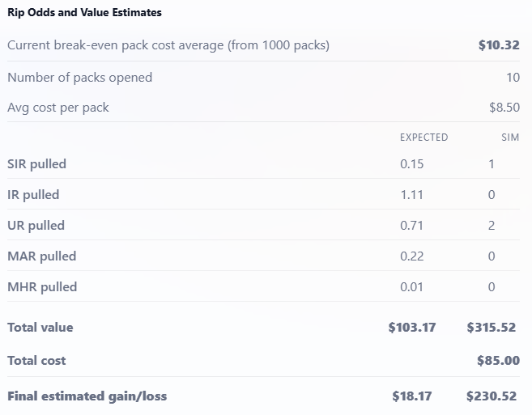Click the average cost value $8.50
This screenshot has height=415, width=532.
[x=504, y=108]
